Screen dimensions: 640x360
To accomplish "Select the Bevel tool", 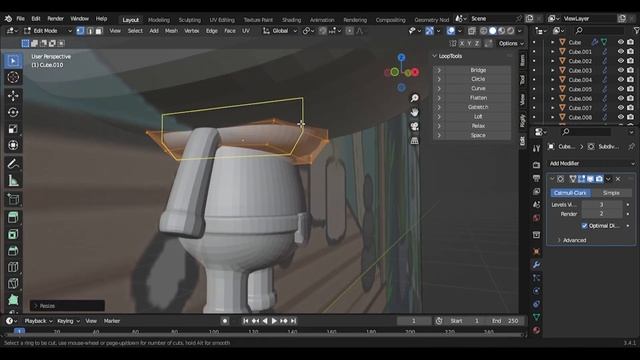I will (13, 250).
